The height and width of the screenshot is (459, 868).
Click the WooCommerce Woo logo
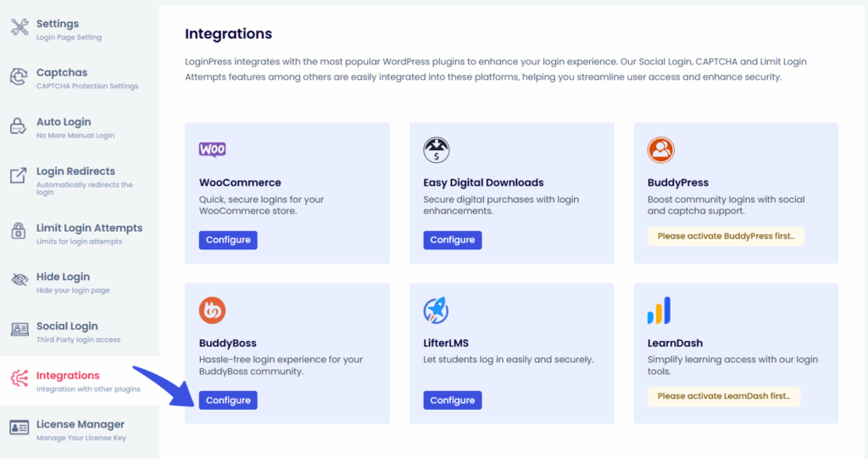[x=213, y=149]
